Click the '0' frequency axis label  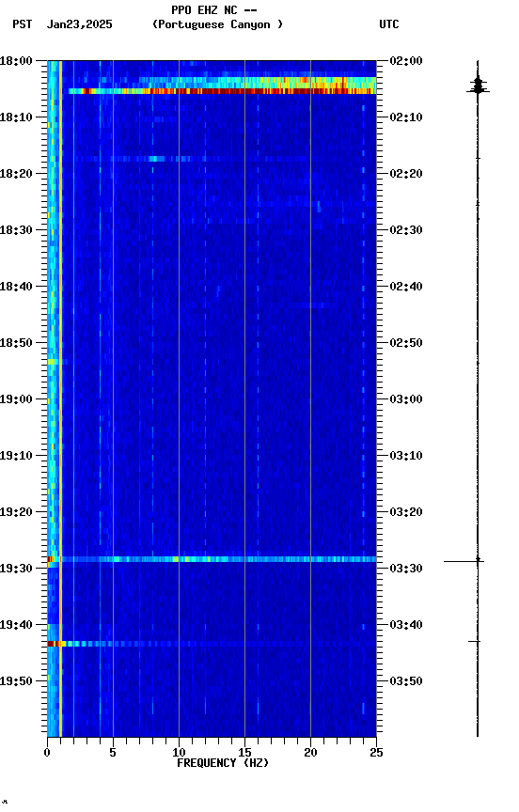(47, 753)
